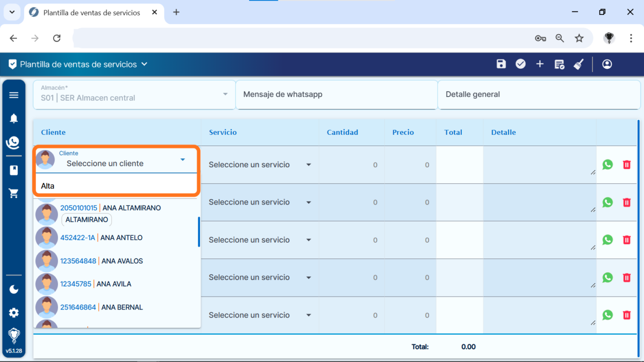Screen dimensions: 644x362
Task: Select client ANA ANTELO from list
Action: [121, 238]
